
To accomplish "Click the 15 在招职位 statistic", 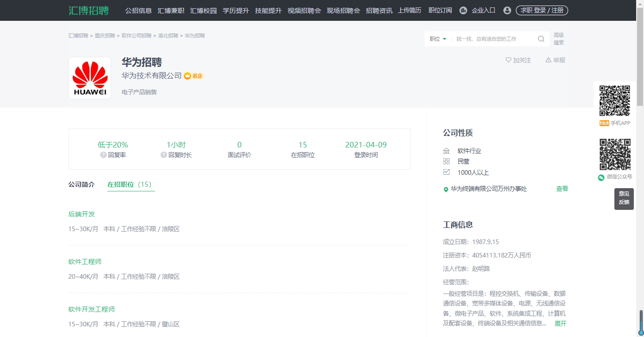I will 303,150.
